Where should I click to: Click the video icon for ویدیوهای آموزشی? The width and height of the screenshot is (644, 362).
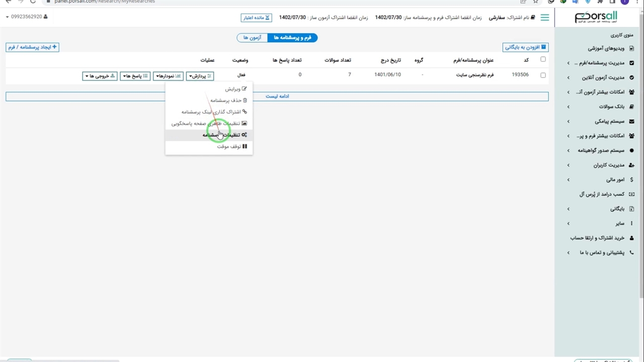tap(632, 49)
